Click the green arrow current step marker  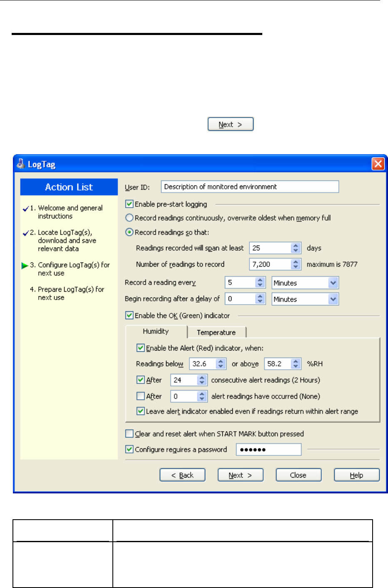25,265
